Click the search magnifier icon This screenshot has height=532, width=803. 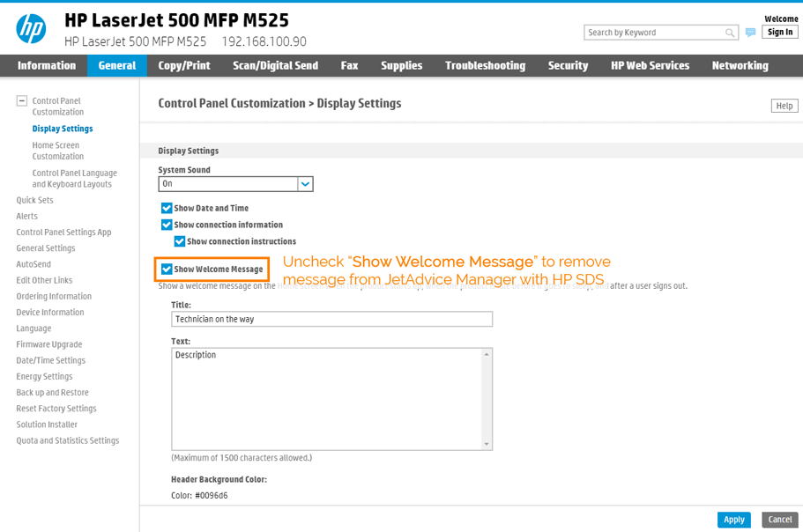click(730, 33)
